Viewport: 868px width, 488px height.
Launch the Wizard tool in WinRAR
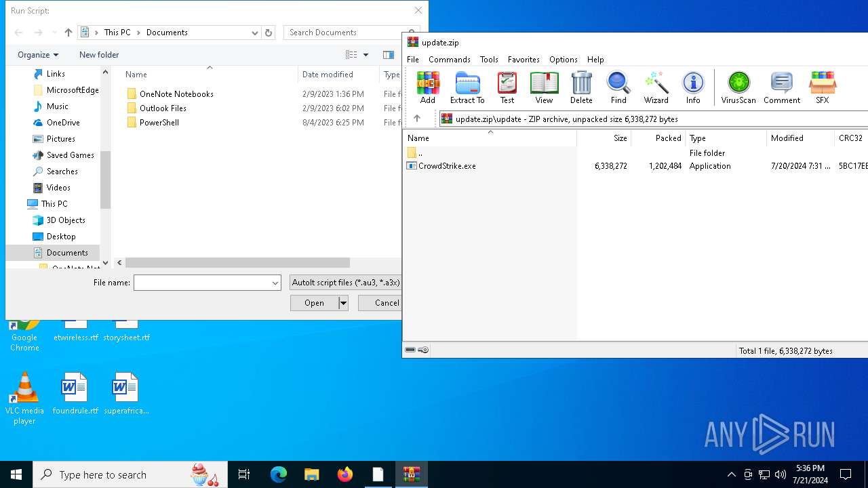click(x=656, y=88)
